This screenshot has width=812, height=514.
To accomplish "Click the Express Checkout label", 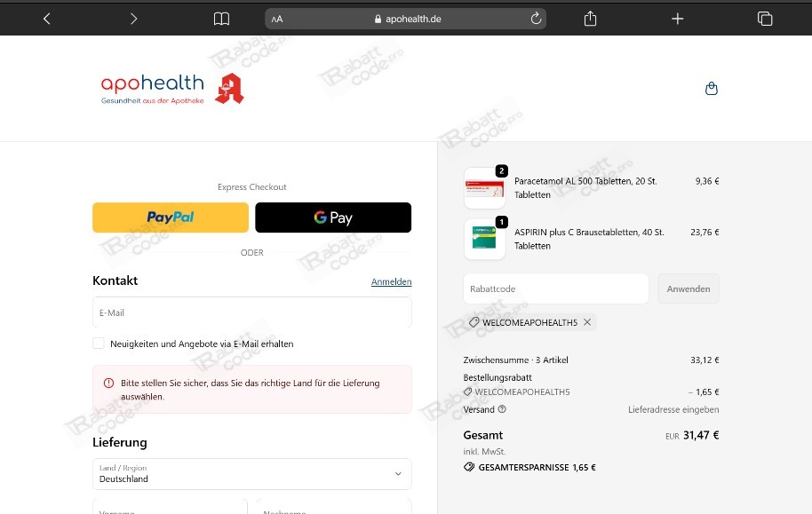I will click(x=251, y=186).
